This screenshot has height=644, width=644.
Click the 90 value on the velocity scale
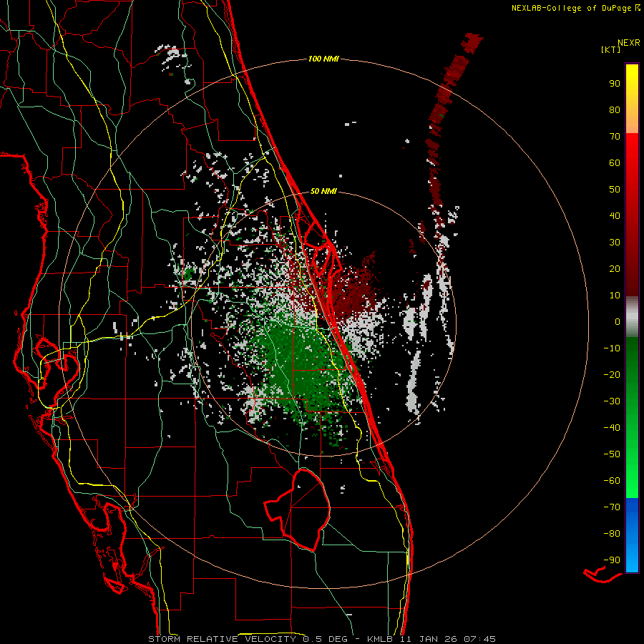click(615, 84)
